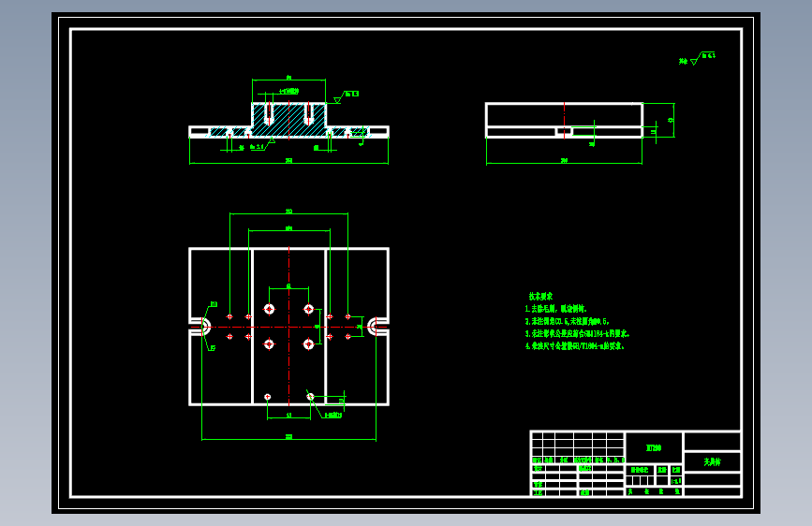Select the Ra 3.2 roughness symbol on section view
The width and height of the screenshot is (812, 526).
263,144
